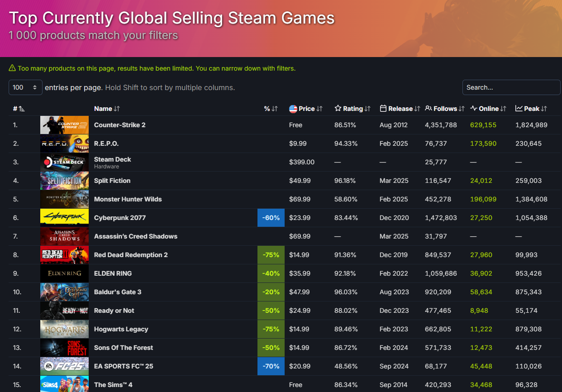Click the -60% discount badge for Cyberpunk 2077
The height and width of the screenshot is (392, 562).
271,218
